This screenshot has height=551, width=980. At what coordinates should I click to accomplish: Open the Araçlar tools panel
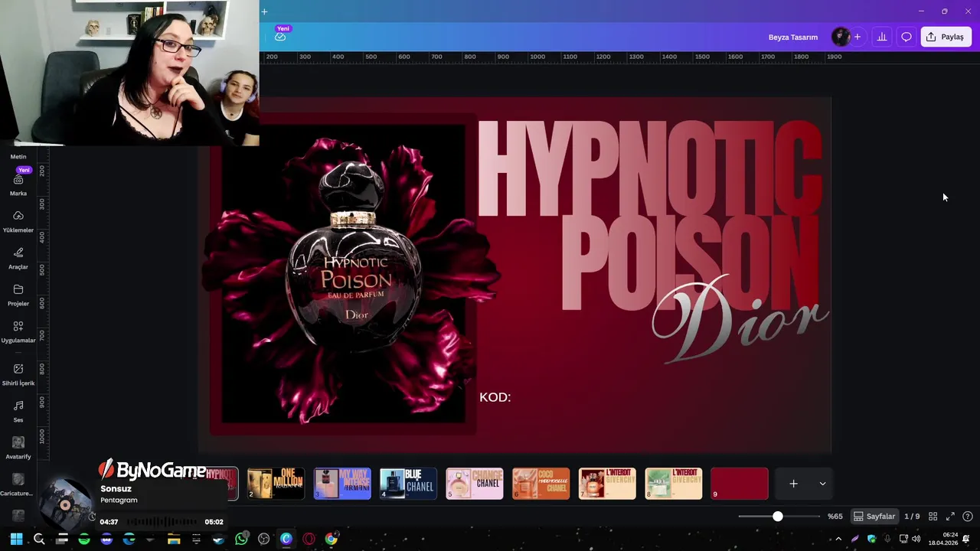[18, 258]
